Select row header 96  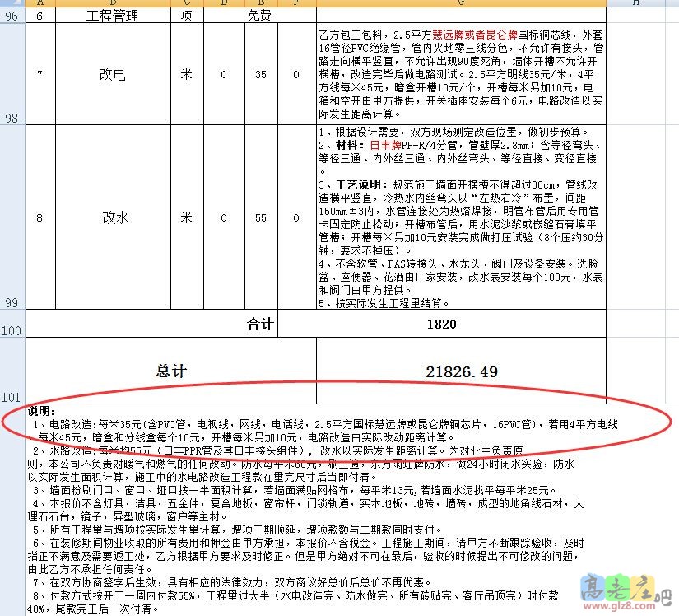click(x=11, y=15)
